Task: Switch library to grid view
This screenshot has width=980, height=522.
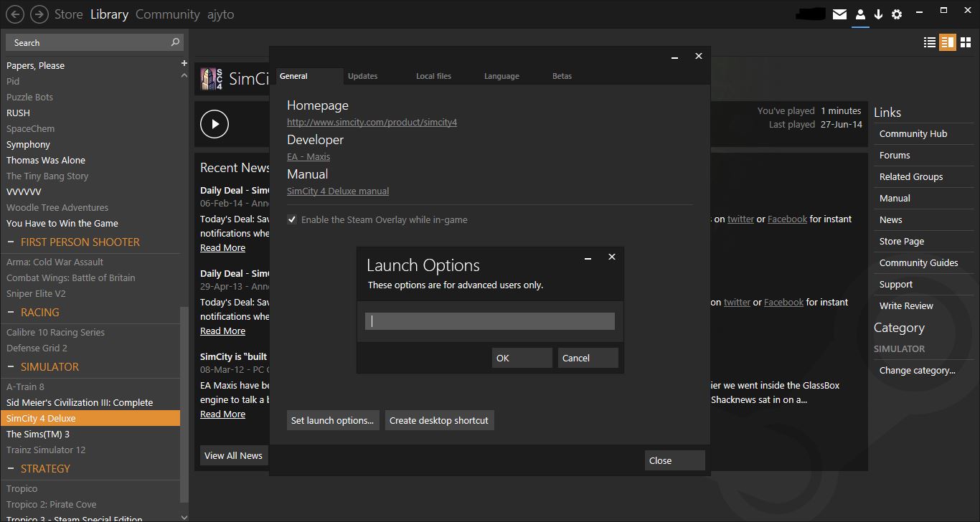Action: [x=966, y=42]
